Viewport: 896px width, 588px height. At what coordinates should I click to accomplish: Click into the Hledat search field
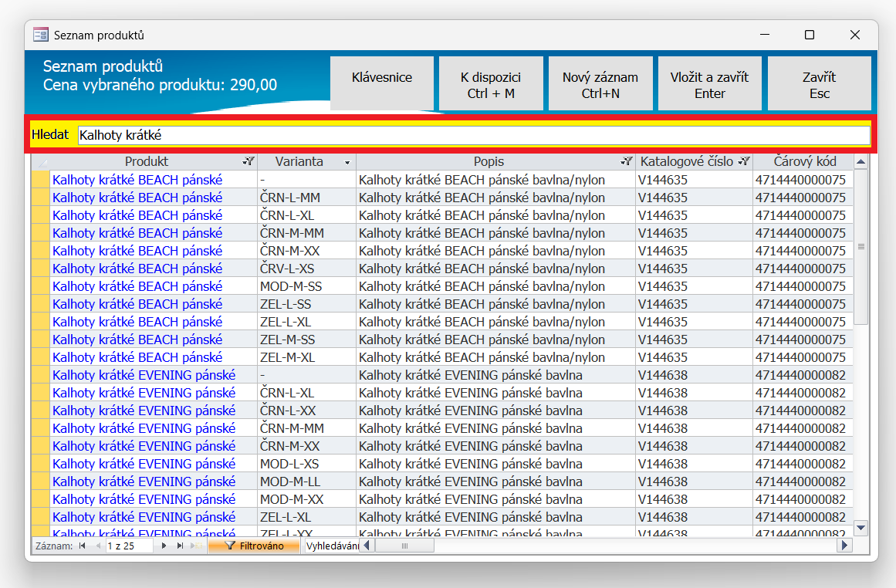tap(473, 135)
